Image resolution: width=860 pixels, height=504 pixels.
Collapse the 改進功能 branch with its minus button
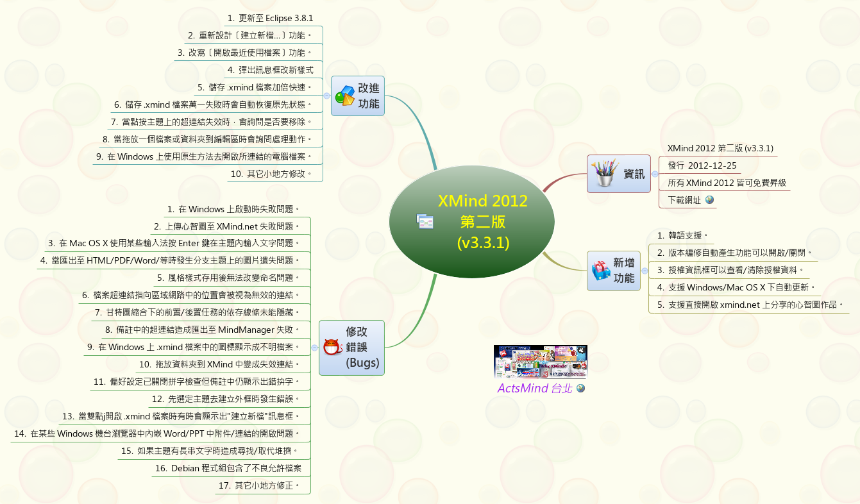click(x=327, y=96)
